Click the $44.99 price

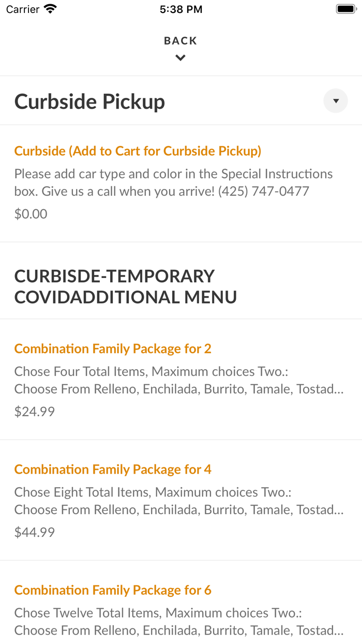[x=34, y=532]
